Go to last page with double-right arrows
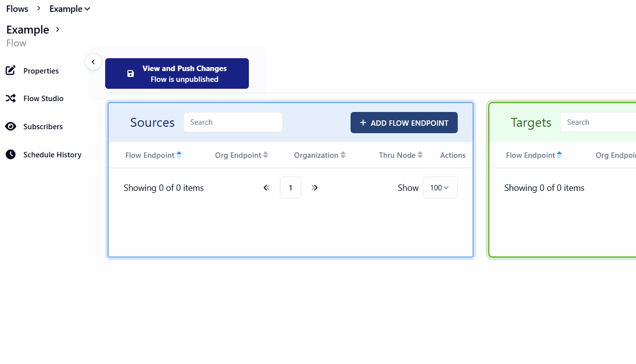The width and height of the screenshot is (636, 364). click(x=315, y=188)
